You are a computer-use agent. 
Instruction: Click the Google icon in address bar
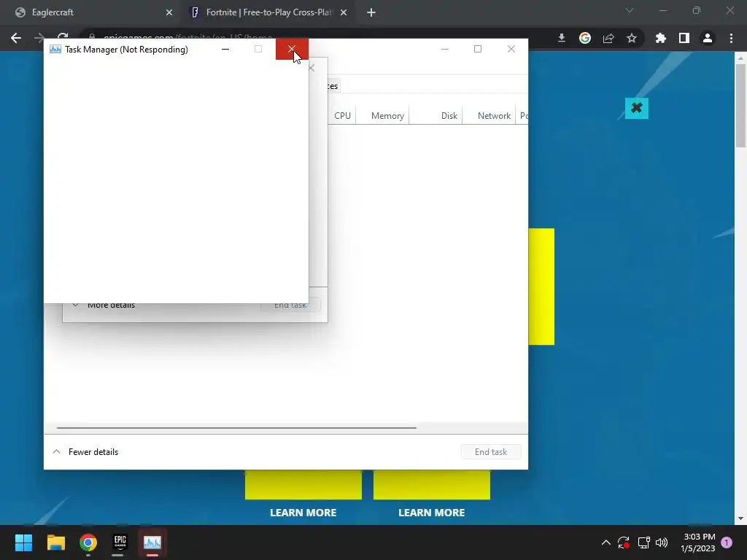click(x=585, y=38)
